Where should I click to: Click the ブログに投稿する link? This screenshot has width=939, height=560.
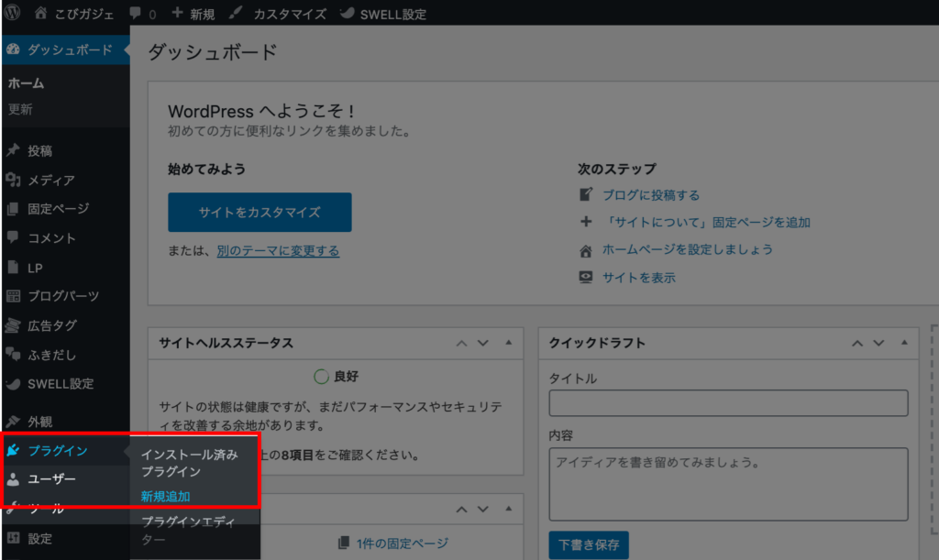click(651, 195)
